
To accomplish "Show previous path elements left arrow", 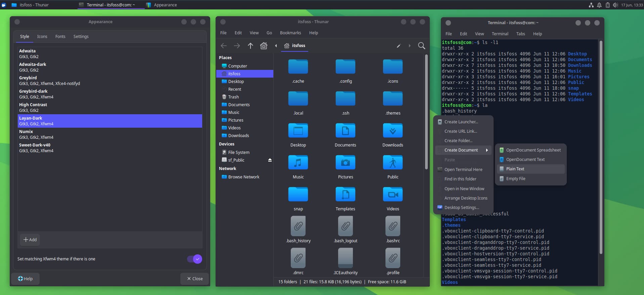I will tap(276, 46).
